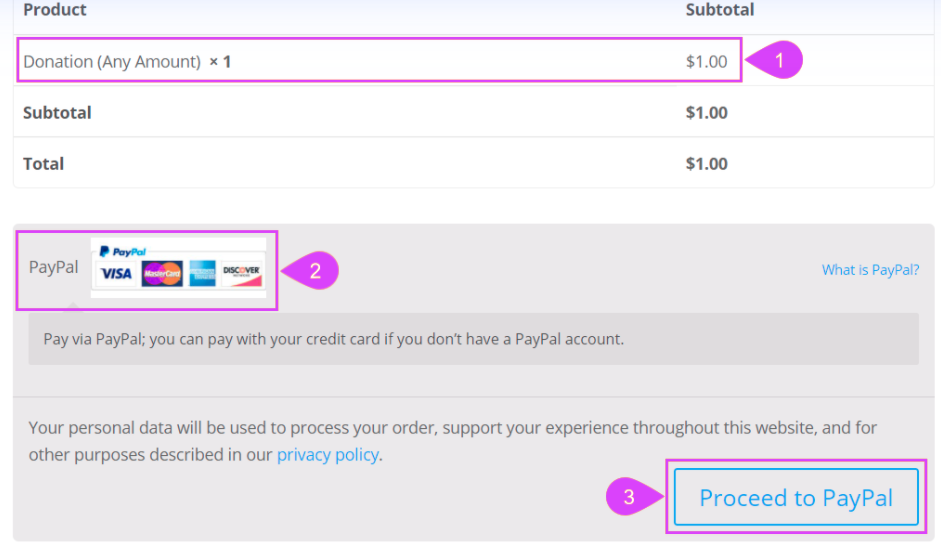Click the Donation (Any Amount) product row

click(x=379, y=61)
